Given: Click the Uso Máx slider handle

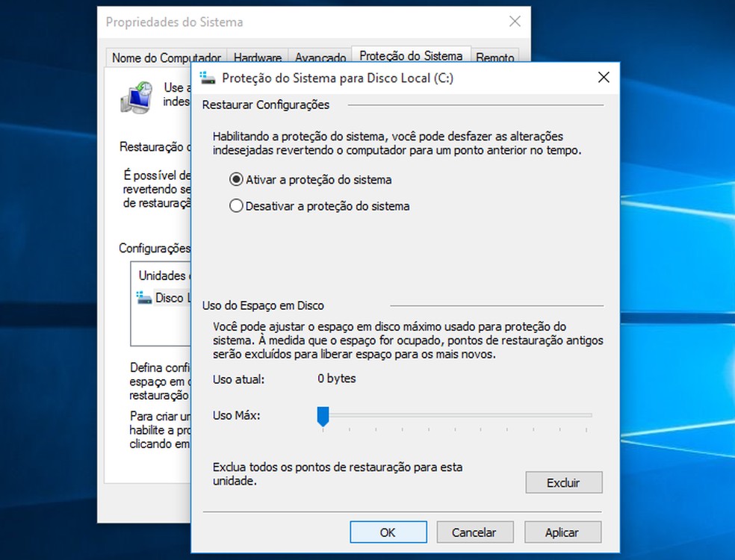Looking at the screenshot, I should coord(323,416).
